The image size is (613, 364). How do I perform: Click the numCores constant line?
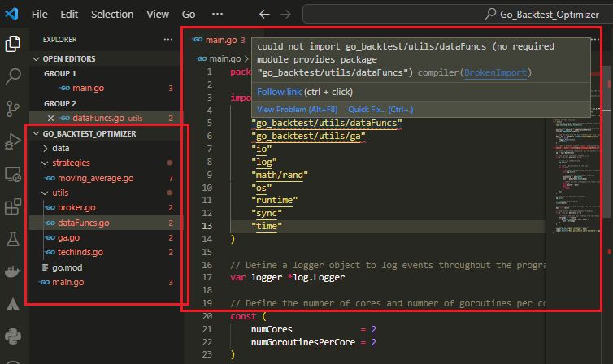(x=313, y=329)
